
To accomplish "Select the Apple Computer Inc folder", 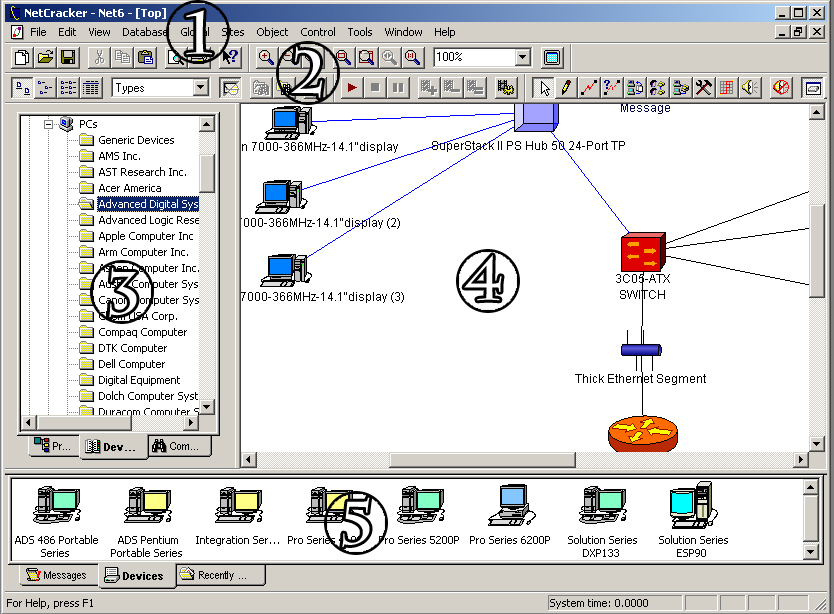I will point(146,236).
